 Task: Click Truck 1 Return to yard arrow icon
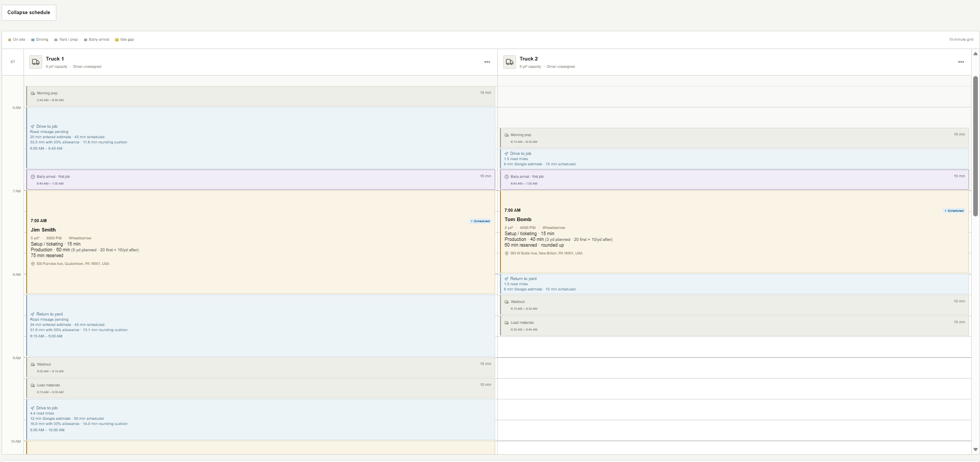32,314
